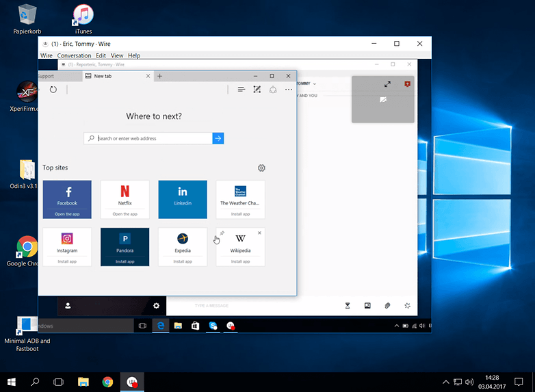The height and width of the screenshot is (392, 535).
Task: Open Task View in shared taskbar
Action: 142,326
